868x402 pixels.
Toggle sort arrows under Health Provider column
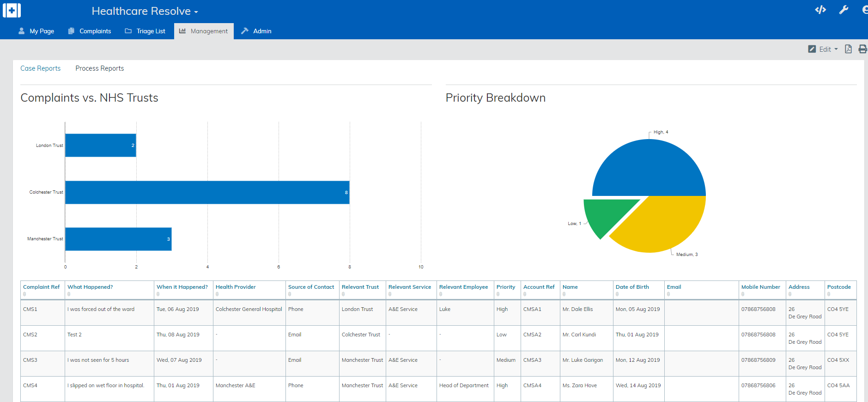217,294
